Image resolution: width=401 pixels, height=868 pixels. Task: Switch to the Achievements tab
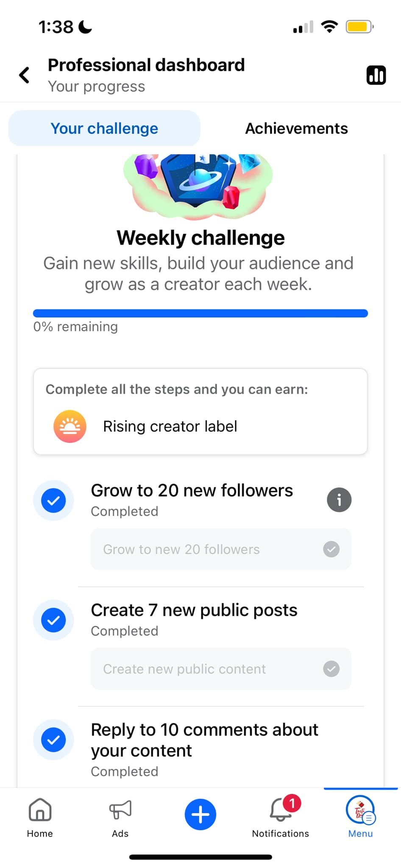(296, 128)
